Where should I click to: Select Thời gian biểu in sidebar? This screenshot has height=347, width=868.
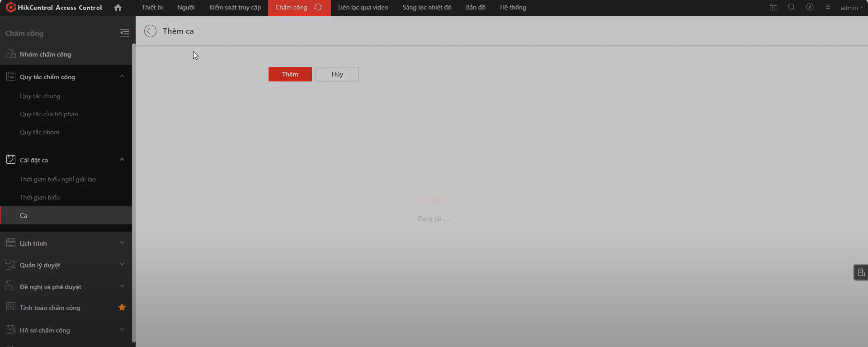[40, 197]
